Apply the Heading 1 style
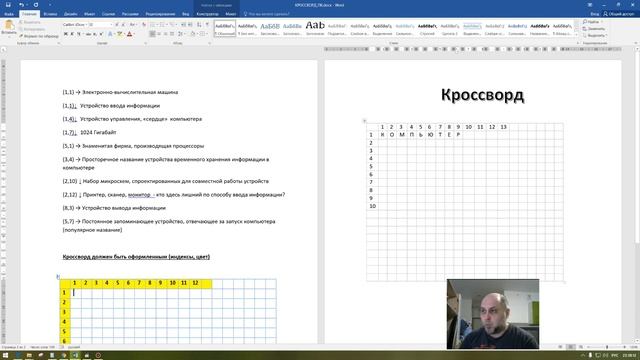640x360 pixels. [x=270, y=28]
